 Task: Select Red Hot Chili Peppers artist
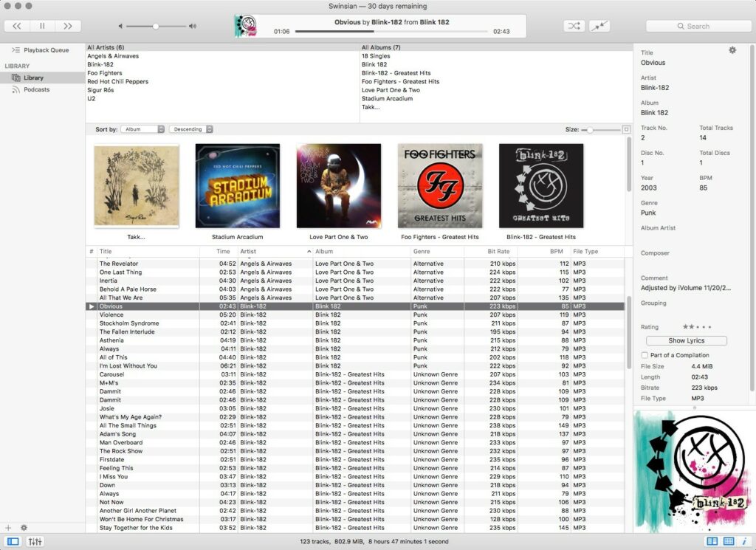click(x=117, y=82)
